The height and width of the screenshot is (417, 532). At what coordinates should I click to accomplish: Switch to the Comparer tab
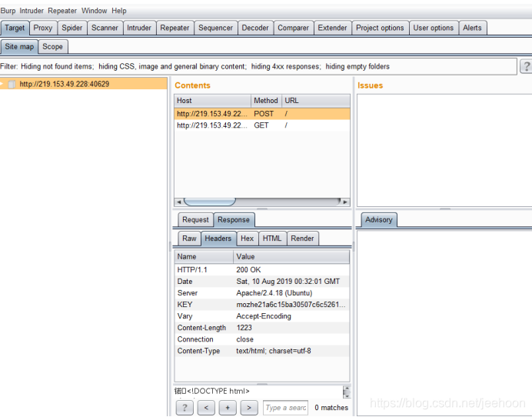click(293, 28)
